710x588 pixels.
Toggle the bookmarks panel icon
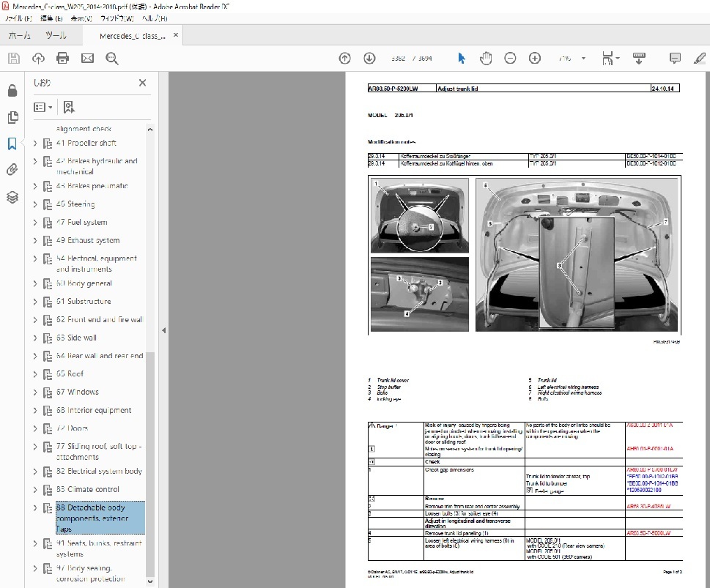12,144
